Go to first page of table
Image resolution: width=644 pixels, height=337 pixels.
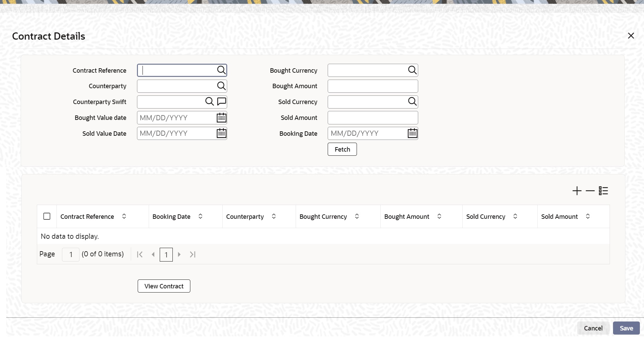(140, 255)
